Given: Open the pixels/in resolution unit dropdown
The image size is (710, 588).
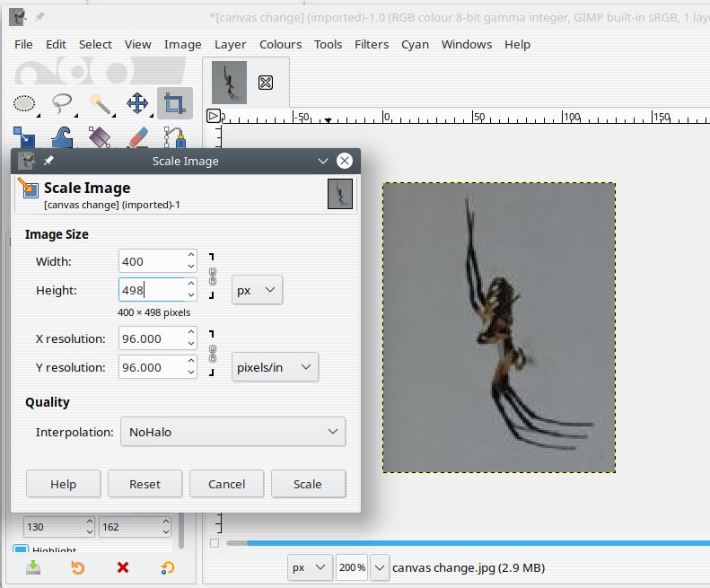Looking at the screenshot, I should point(275,367).
